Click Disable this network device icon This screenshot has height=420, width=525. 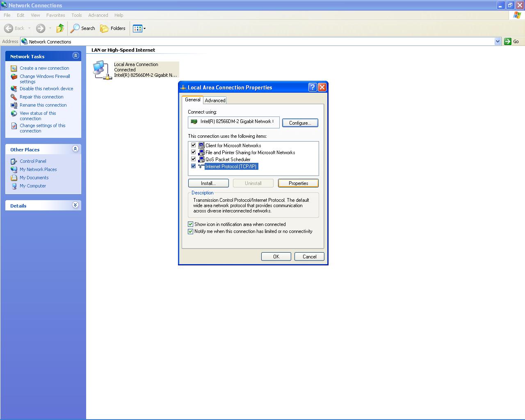tap(14, 89)
